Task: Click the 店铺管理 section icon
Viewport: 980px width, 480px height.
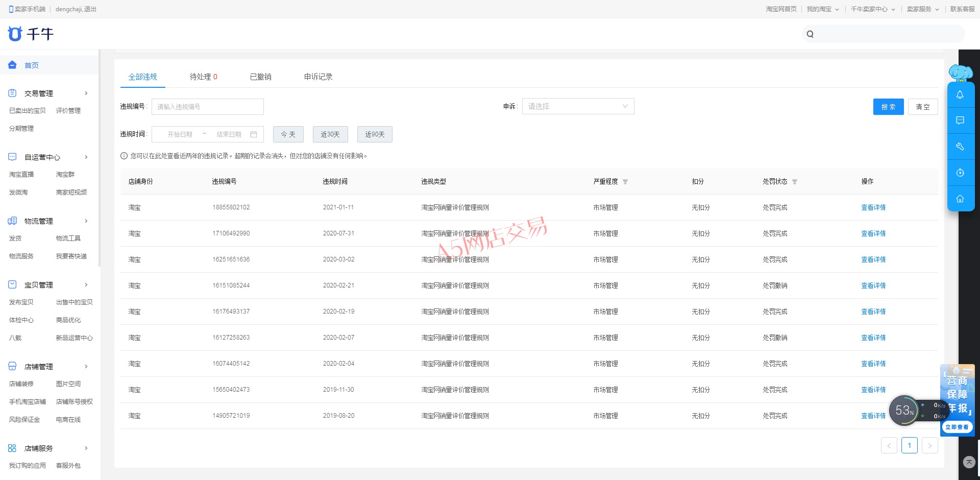Action: tap(12, 366)
